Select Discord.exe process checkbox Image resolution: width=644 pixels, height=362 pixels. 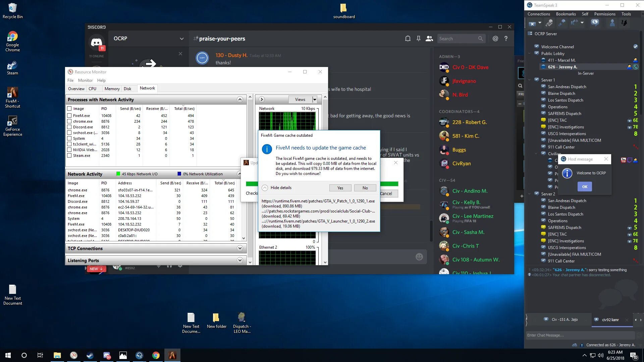[x=69, y=127]
